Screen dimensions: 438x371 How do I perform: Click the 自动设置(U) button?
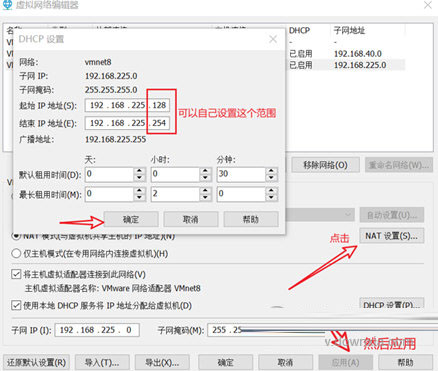(392, 215)
